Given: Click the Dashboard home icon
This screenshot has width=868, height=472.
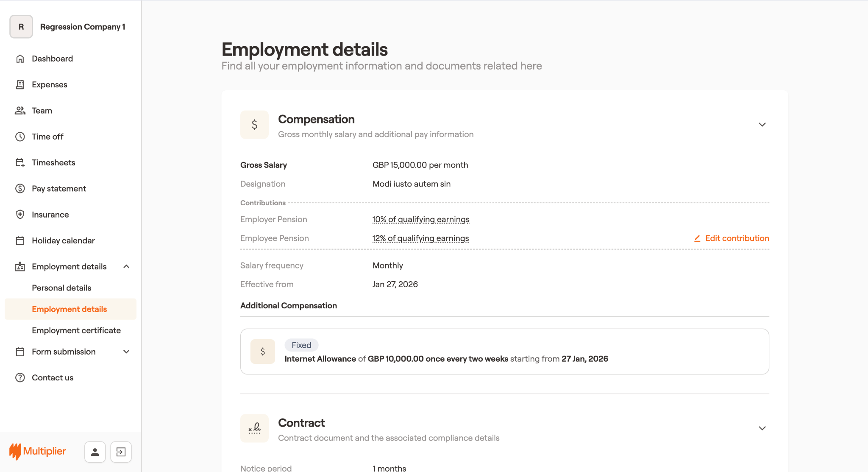Looking at the screenshot, I should pyautogui.click(x=20, y=59).
